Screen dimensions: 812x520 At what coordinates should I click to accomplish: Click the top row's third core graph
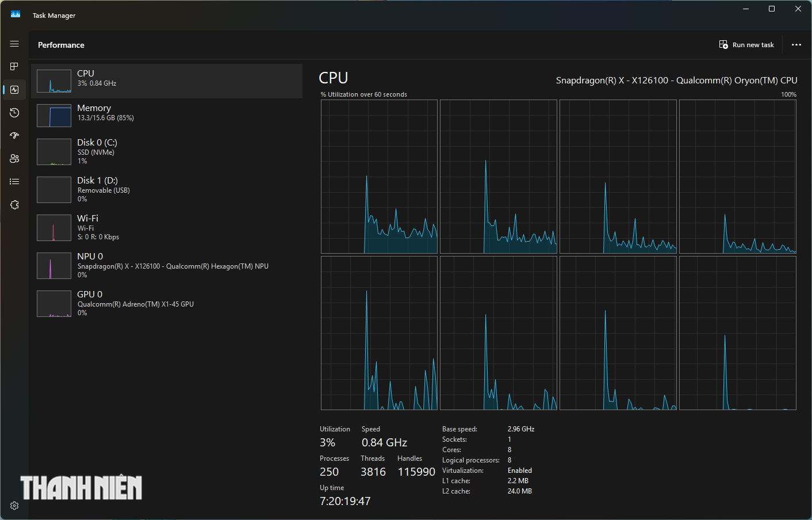point(618,177)
